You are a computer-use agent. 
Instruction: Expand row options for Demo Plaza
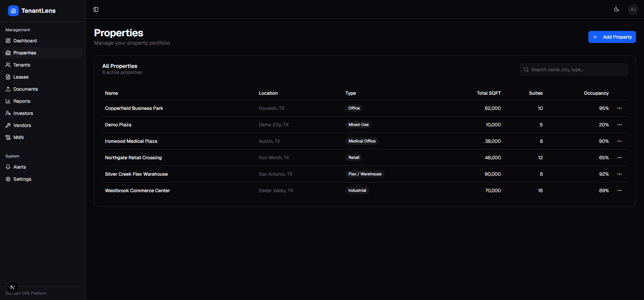619,125
